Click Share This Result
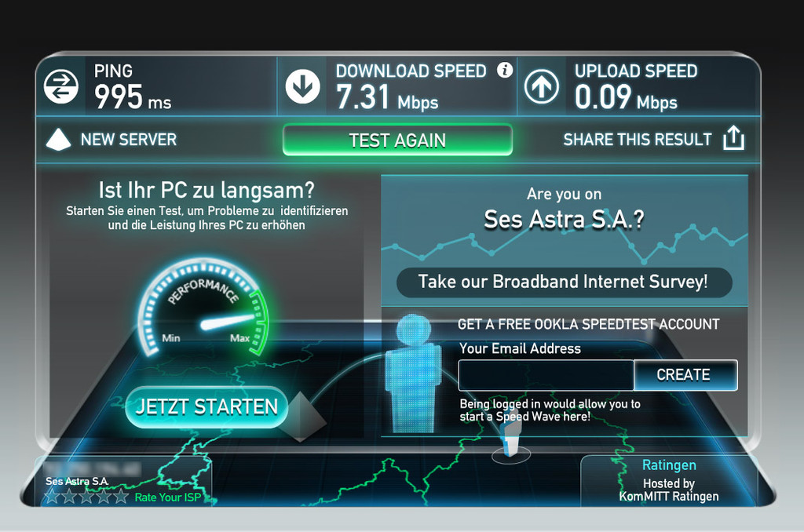This screenshot has height=532, width=804. (638, 140)
